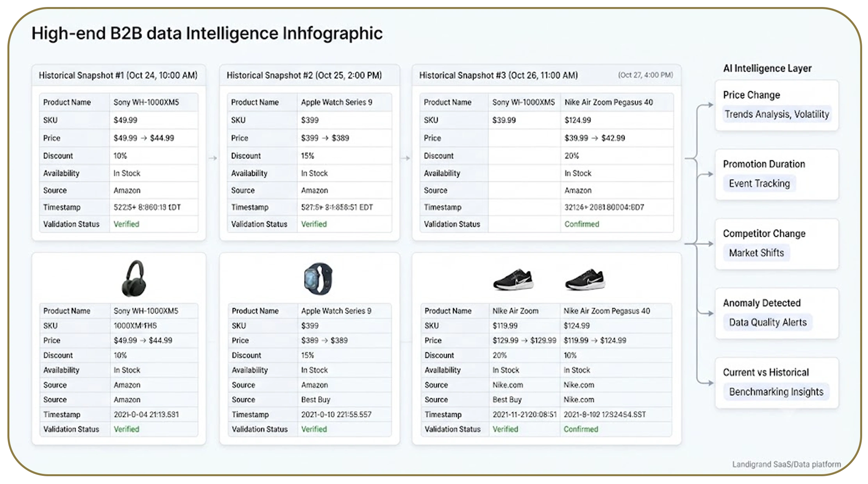The height and width of the screenshot is (484, 868).
Task: Click timestamp 527:5+ 8:1:858:51 EDT
Action: point(337,207)
